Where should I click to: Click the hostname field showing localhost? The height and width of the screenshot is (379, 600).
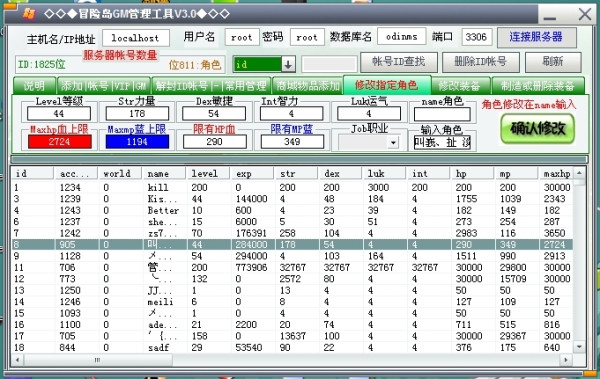coord(136,38)
